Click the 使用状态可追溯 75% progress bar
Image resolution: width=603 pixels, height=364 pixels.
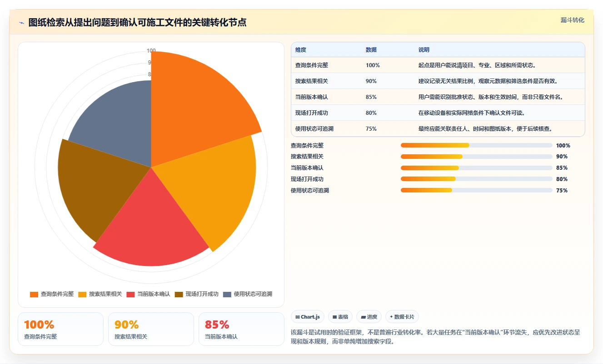(x=476, y=190)
